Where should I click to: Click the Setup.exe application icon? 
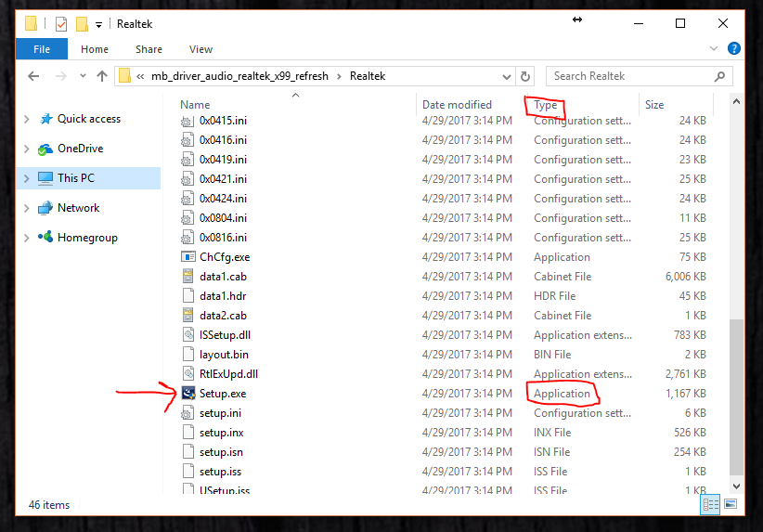188,393
